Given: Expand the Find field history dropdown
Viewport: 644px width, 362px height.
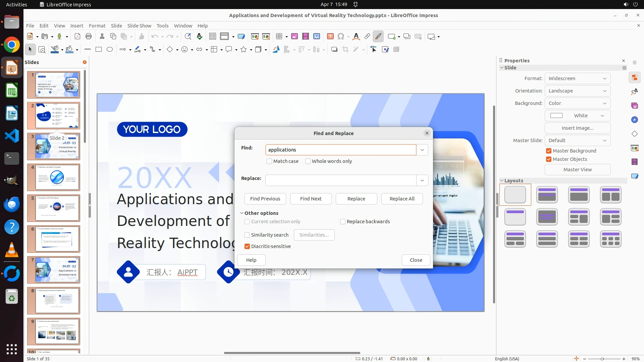Looking at the screenshot, I should coord(422,150).
